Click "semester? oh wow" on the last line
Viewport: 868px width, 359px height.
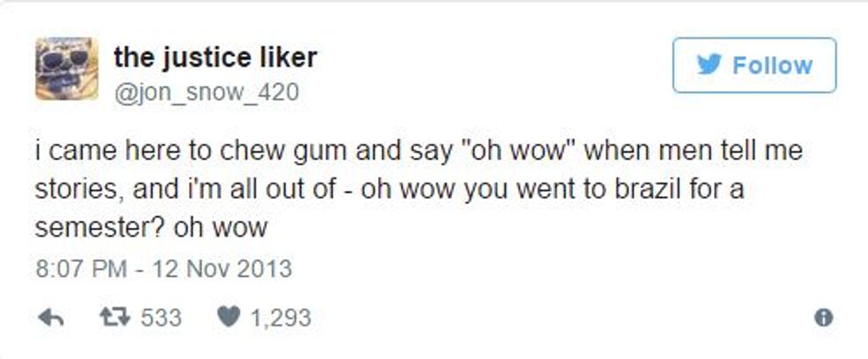pos(151,227)
